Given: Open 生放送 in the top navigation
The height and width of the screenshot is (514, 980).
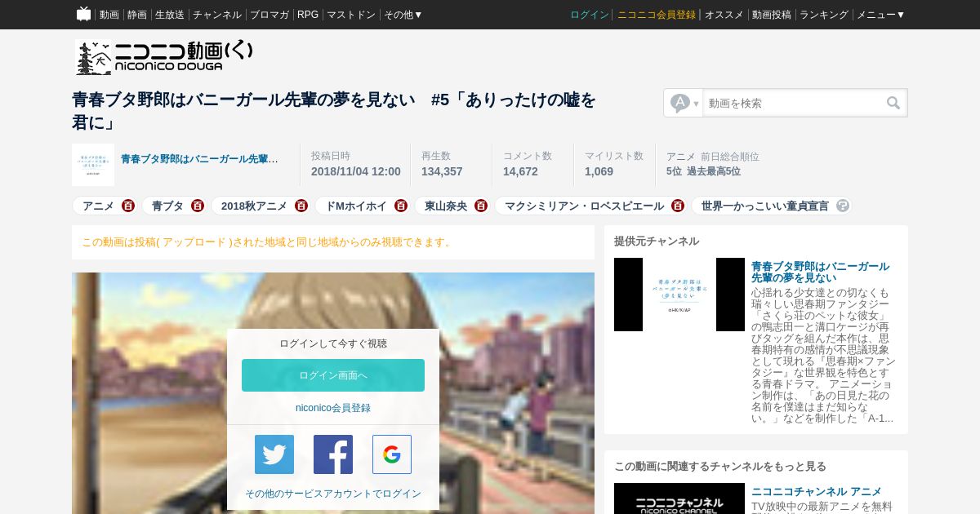Looking at the screenshot, I should (x=170, y=15).
